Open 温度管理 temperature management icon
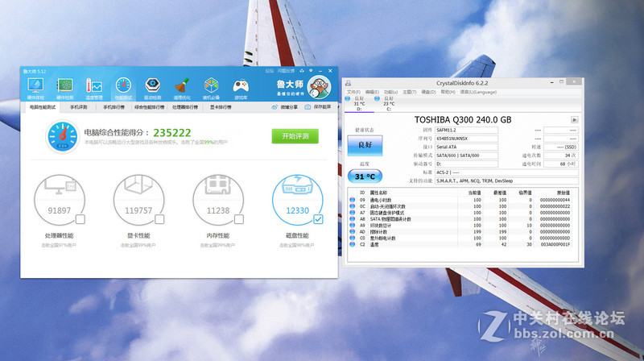 [94, 89]
